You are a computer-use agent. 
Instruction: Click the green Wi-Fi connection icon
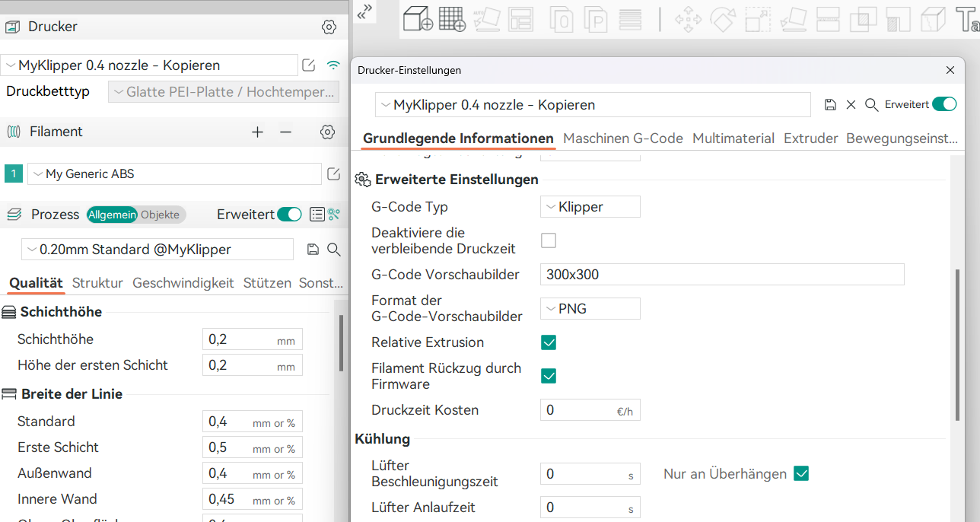[x=333, y=65]
